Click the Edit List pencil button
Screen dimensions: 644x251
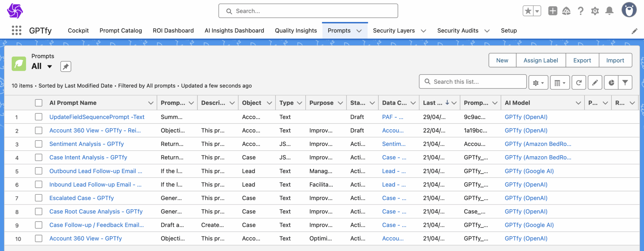(595, 82)
